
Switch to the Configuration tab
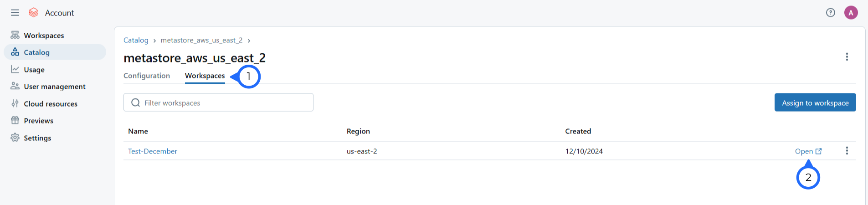pos(147,76)
